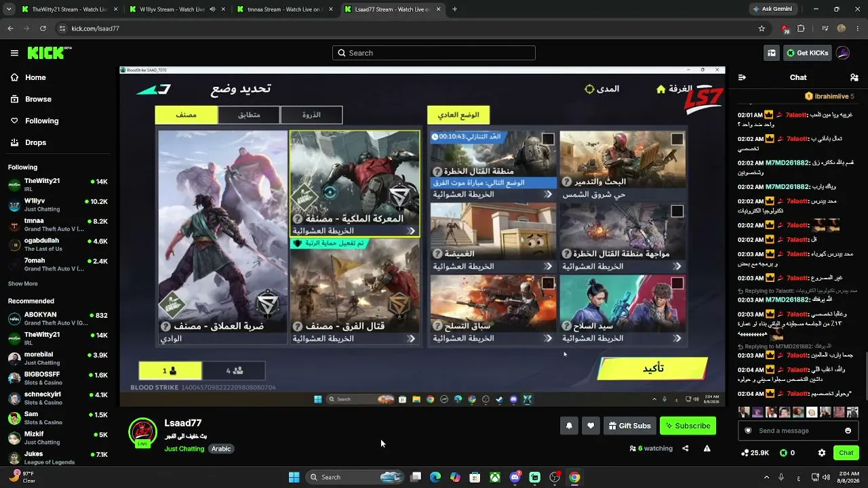
Task: Follow Lsaad77 with the heart icon
Action: (x=591, y=426)
